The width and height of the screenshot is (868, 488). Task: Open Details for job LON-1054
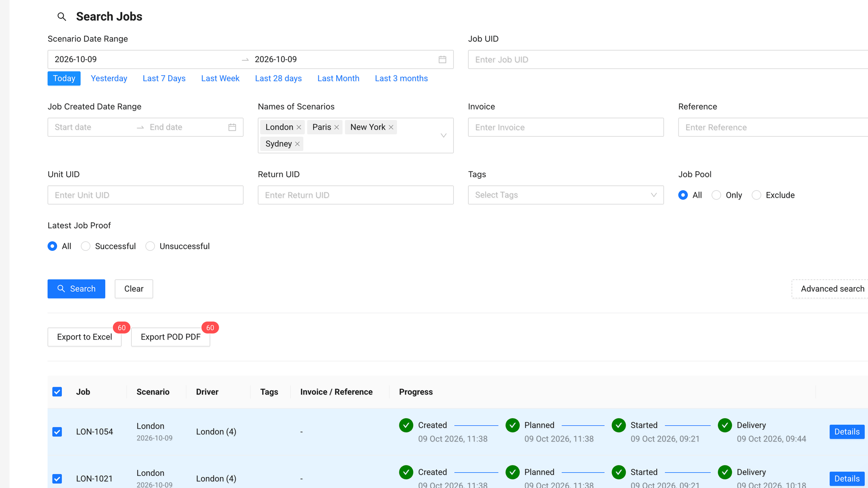tap(847, 432)
